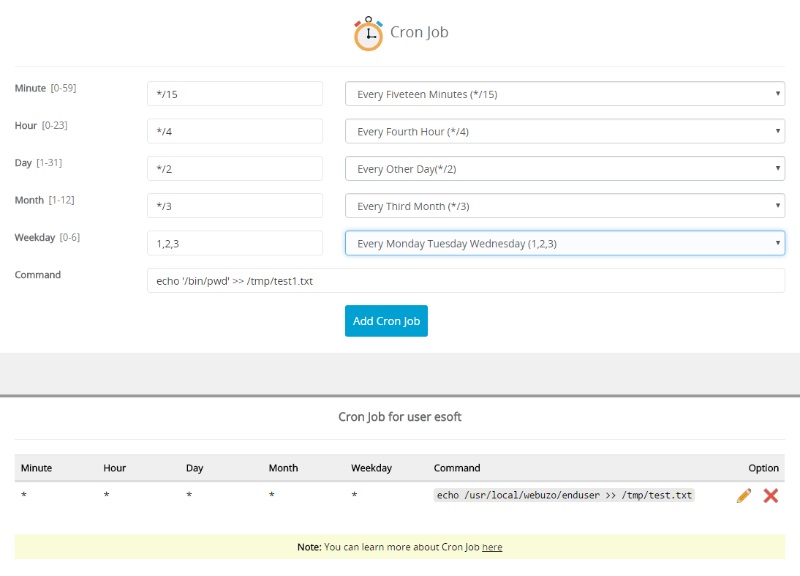
Task: Click the pencil edit icon for cron job
Action: tap(744, 495)
